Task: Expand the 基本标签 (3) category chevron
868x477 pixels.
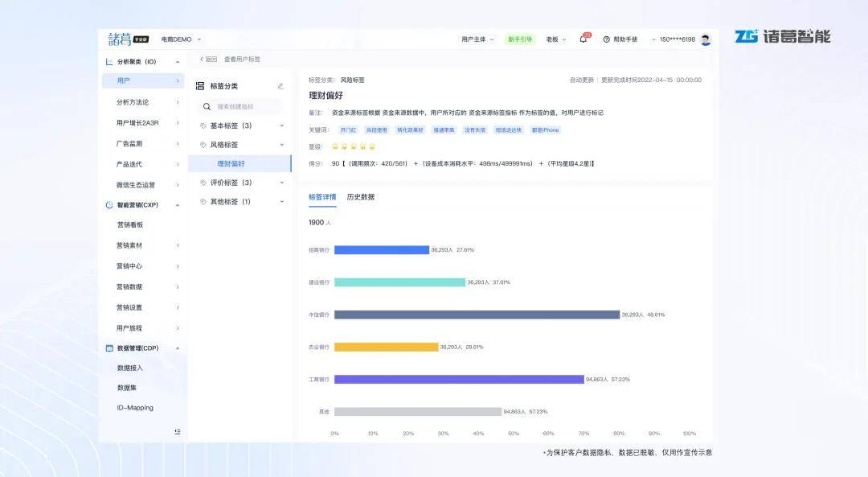Action: click(282, 125)
